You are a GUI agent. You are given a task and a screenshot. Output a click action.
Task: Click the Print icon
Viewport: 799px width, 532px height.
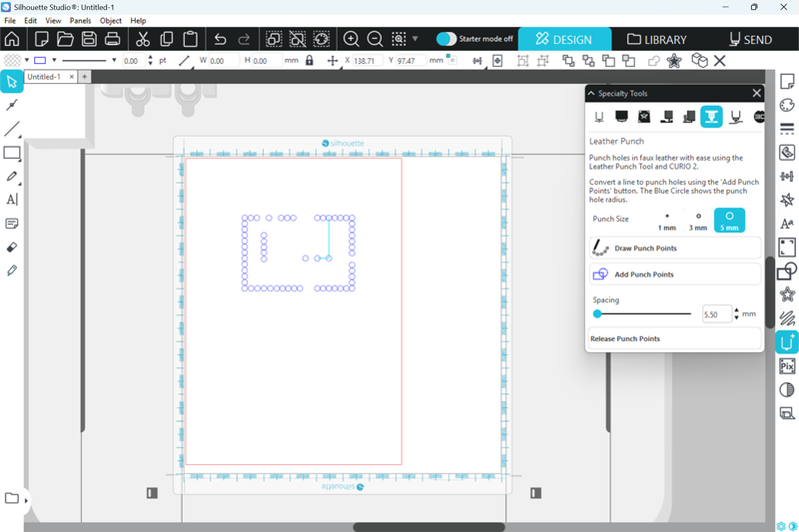(x=113, y=39)
